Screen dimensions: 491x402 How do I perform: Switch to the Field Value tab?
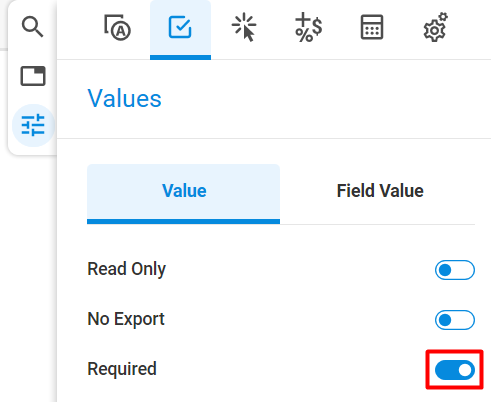click(380, 191)
